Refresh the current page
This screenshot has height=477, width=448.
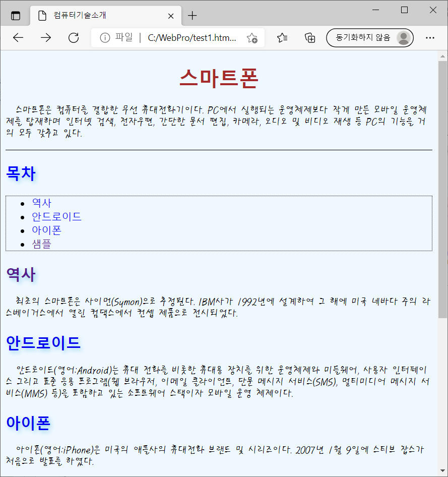pos(74,38)
